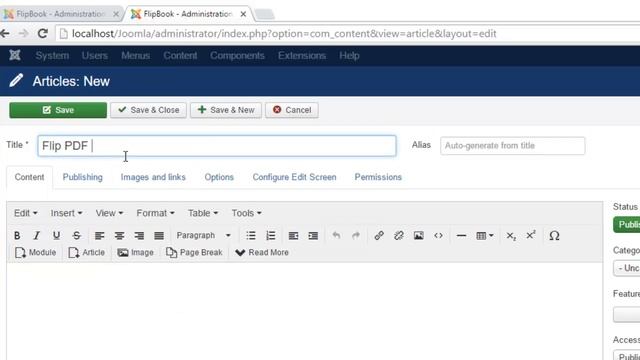Insert Module button below editor
This screenshot has width=640, height=360.
coord(36,253)
